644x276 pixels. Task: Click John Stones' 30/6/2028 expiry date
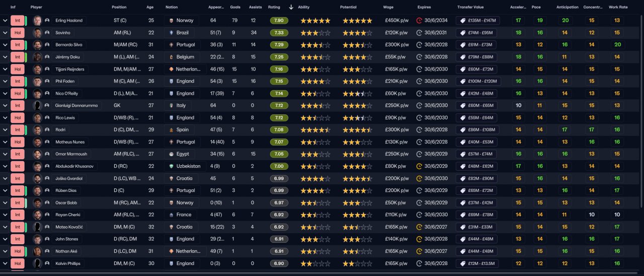(x=436, y=239)
